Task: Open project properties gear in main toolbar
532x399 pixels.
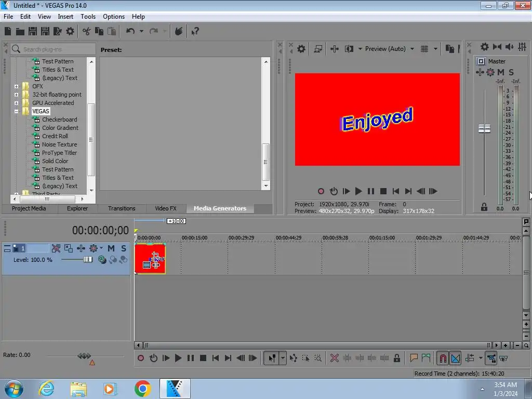Action: click(x=70, y=31)
